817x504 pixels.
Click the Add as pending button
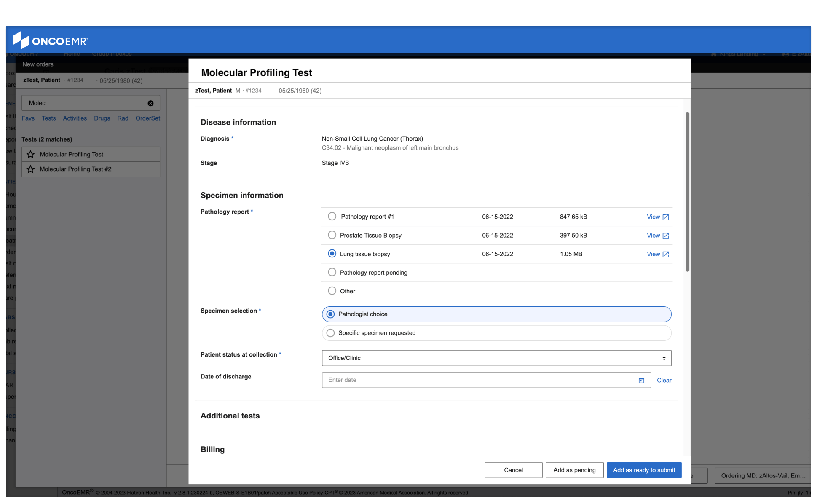(574, 470)
